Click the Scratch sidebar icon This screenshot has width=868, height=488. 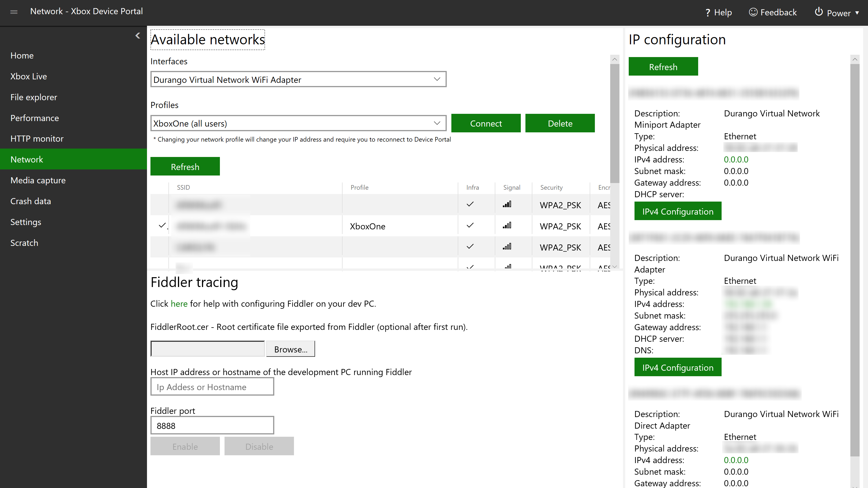click(24, 242)
